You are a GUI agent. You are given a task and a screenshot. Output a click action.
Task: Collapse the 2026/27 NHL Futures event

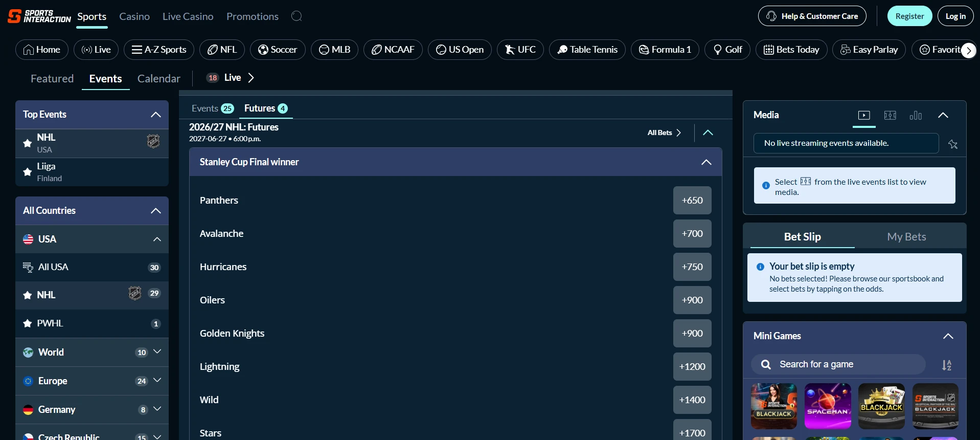[708, 133]
